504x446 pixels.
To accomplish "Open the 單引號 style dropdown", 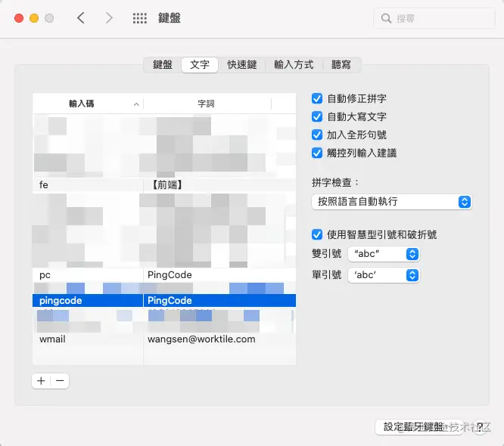I will (x=384, y=275).
